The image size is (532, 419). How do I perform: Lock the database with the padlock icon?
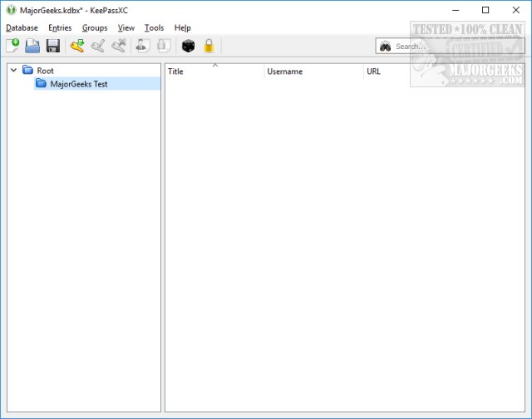tap(209, 47)
